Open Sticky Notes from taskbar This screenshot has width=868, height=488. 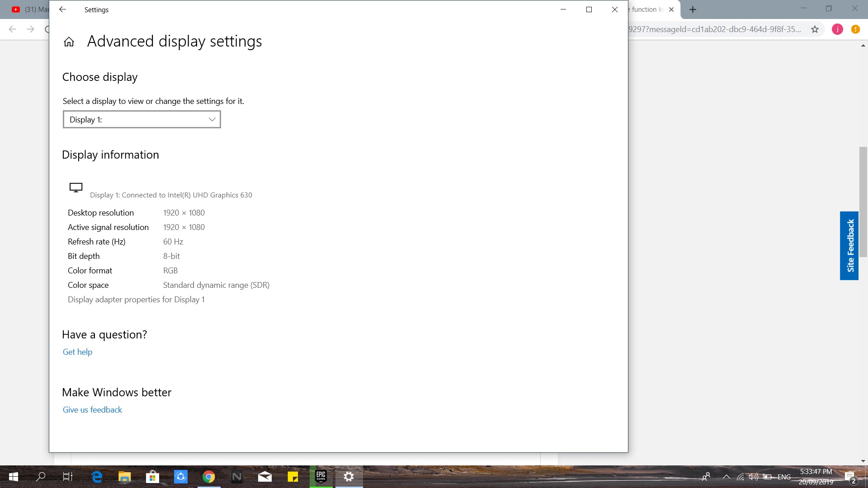point(293,477)
